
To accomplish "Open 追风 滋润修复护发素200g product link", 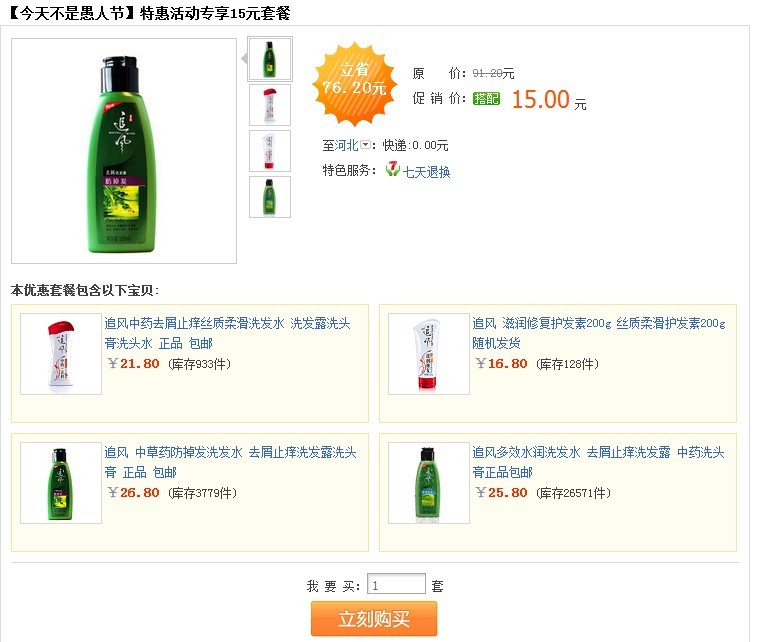I will pyautogui.click(x=599, y=333).
